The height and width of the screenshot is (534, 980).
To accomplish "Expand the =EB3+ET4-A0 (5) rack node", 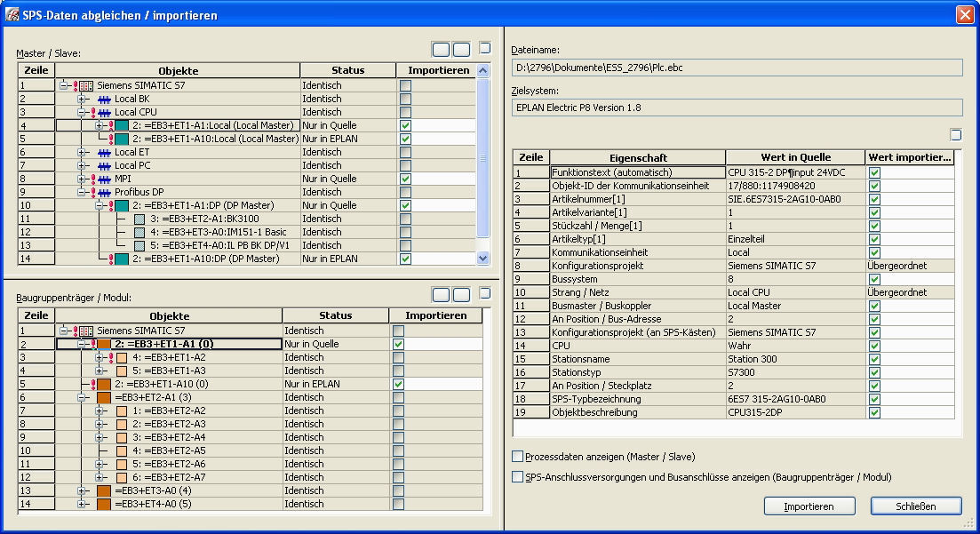I will [83, 504].
